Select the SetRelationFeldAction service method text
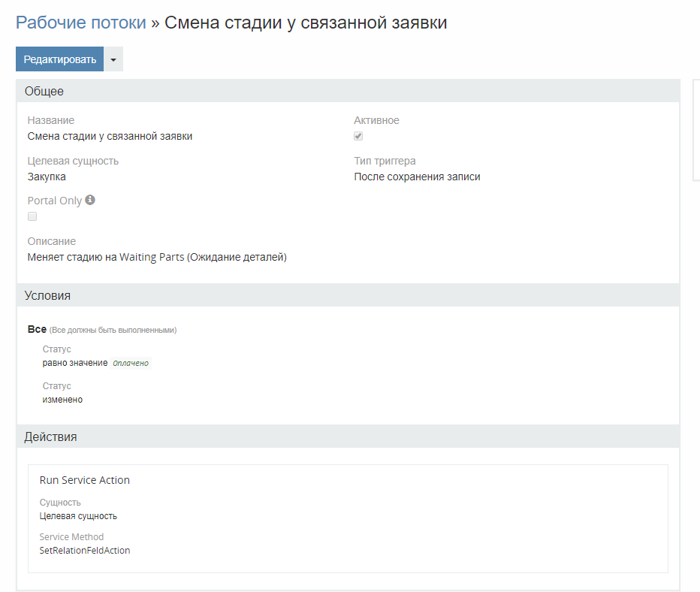 pyautogui.click(x=84, y=551)
